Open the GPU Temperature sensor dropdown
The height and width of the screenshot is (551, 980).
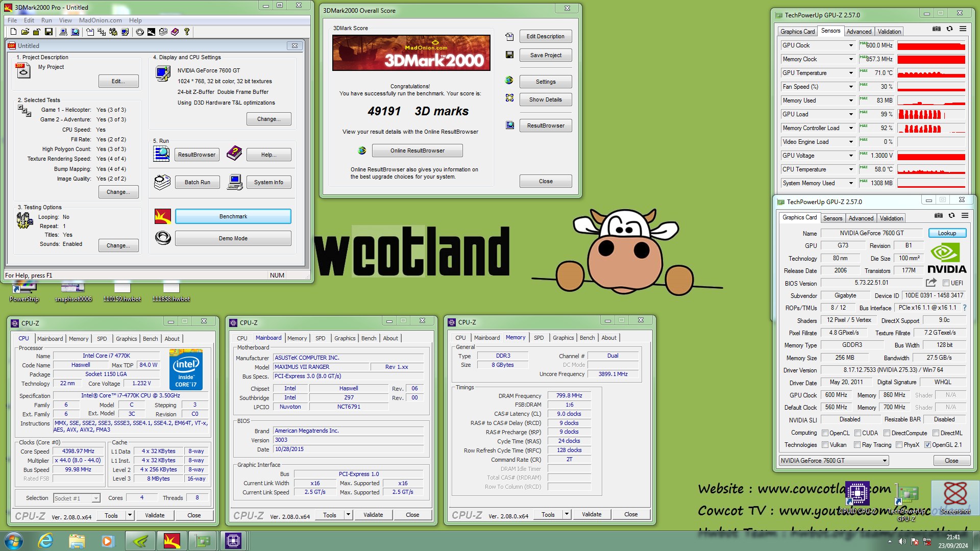pyautogui.click(x=851, y=73)
